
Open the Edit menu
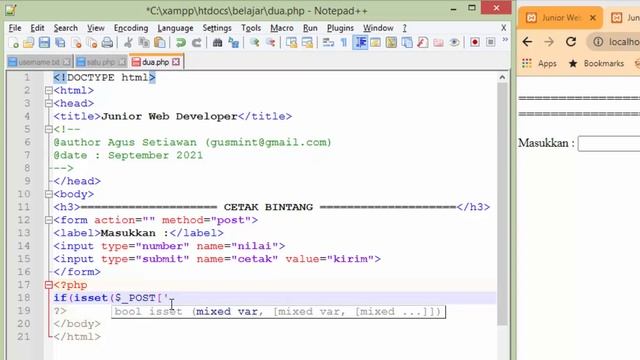click(37, 28)
